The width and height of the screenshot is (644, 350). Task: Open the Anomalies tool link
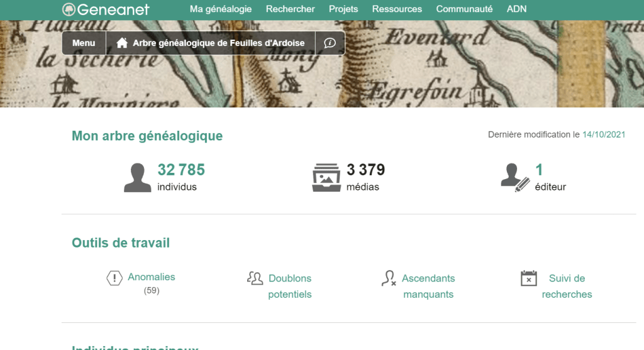tap(151, 277)
